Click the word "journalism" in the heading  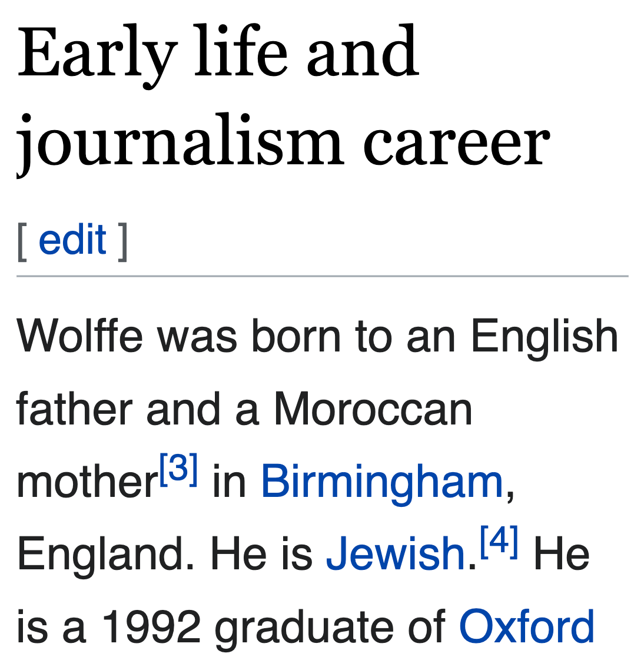(180, 141)
